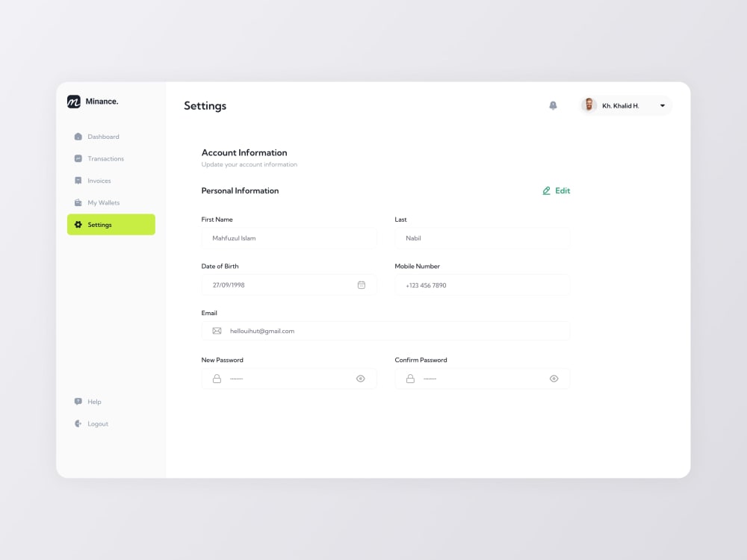Click the New Password label
This screenshot has height=560, width=747.
pyautogui.click(x=223, y=360)
